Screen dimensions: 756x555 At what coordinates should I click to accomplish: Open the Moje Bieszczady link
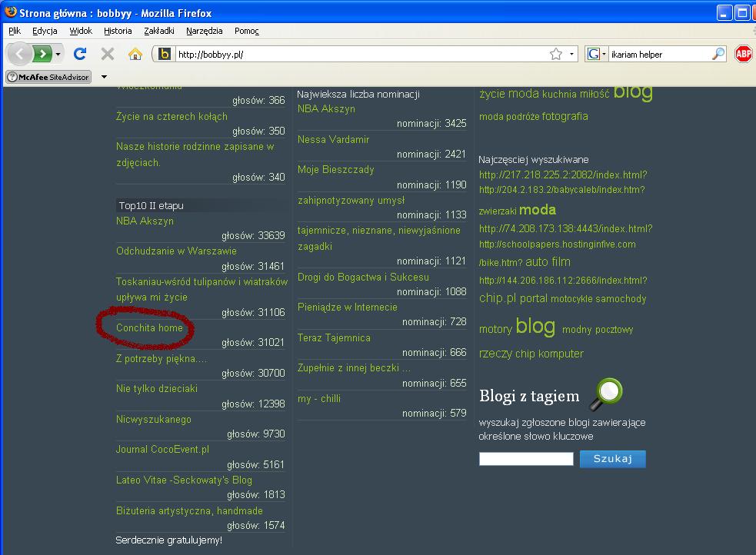tap(335, 170)
